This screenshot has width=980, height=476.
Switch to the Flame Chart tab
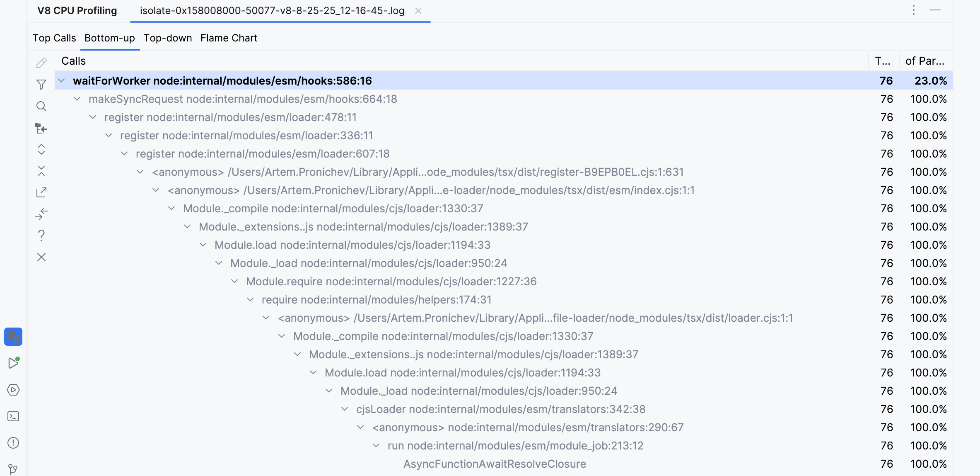(228, 38)
